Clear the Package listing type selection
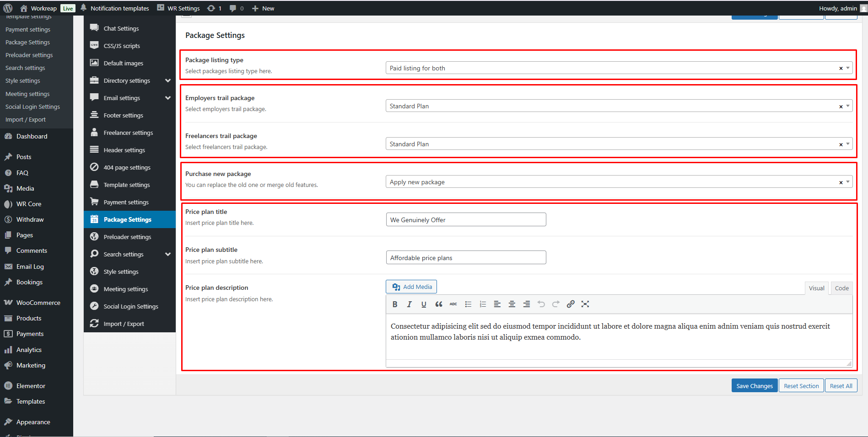 coord(841,69)
